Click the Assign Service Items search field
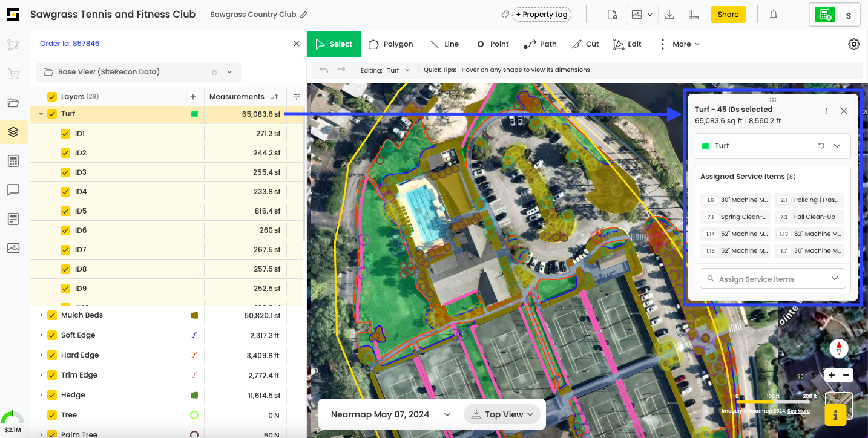The image size is (868, 438). [x=773, y=279]
